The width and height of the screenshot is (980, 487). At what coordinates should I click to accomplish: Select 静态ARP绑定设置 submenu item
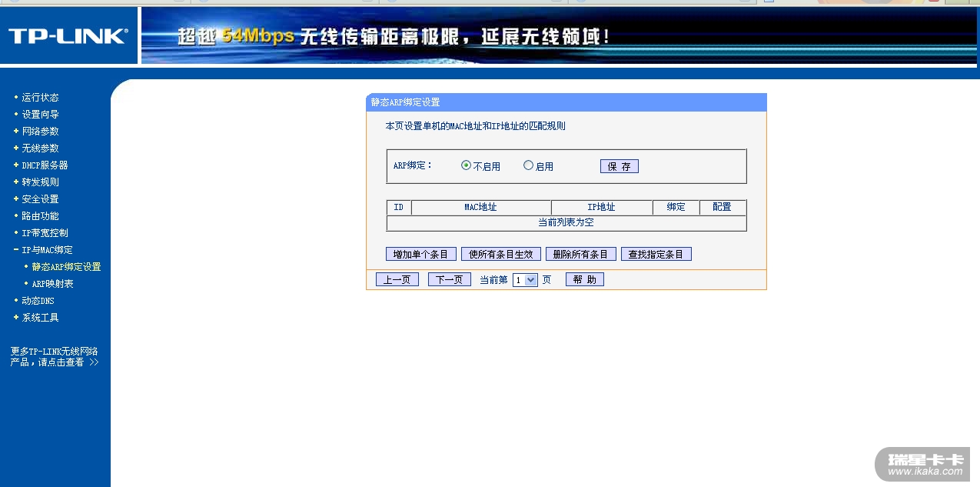tap(66, 267)
